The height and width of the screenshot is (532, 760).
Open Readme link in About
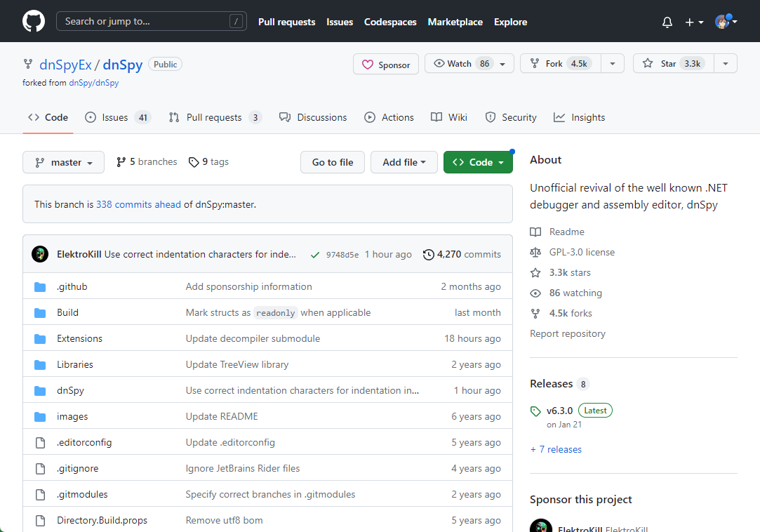[557, 232]
